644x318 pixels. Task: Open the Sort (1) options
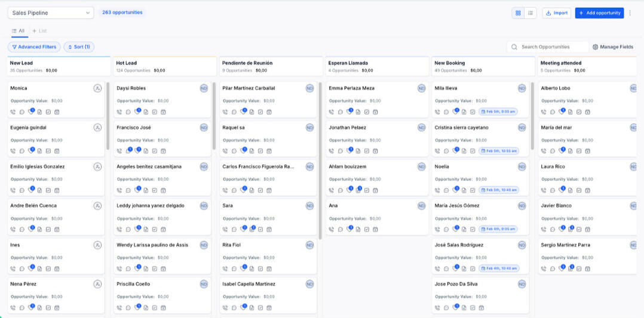pos(79,47)
